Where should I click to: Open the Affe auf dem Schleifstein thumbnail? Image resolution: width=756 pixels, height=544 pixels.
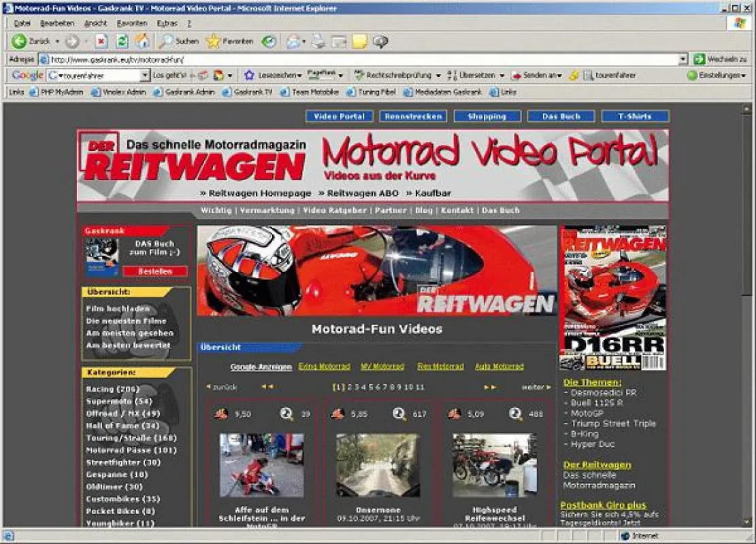[x=262, y=465]
